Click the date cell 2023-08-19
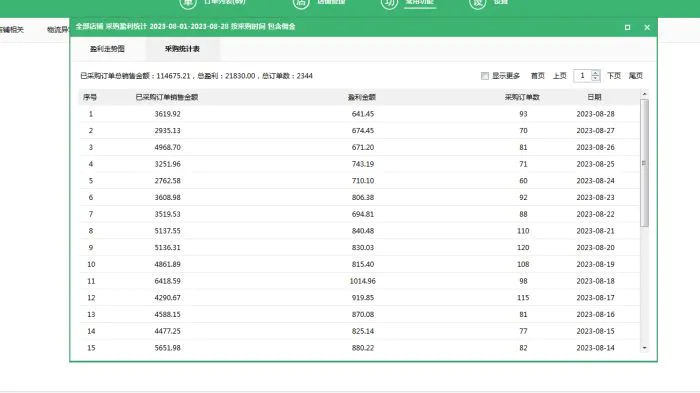This screenshot has width=700, height=393. pos(595,264)
